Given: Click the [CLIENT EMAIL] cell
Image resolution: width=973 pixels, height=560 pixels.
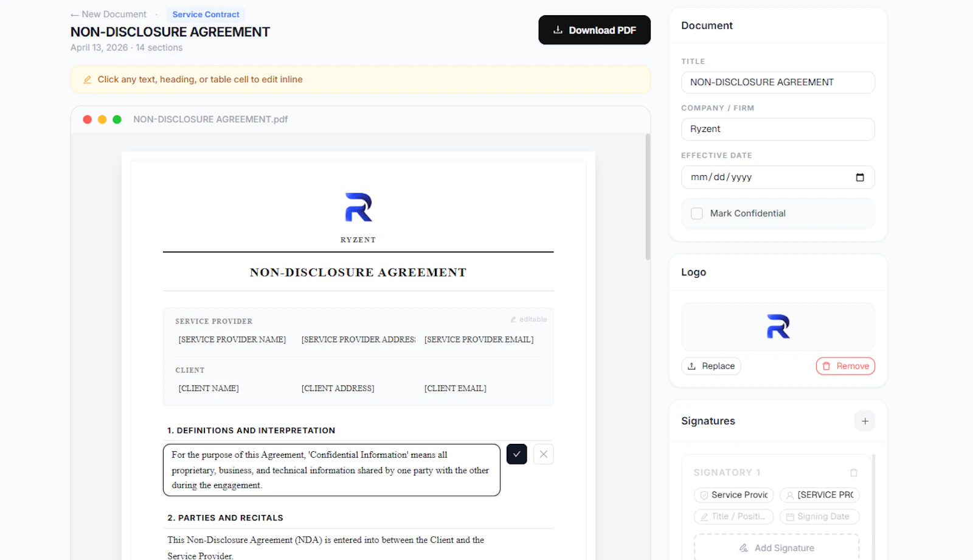Looking at the screenshot, I should (455, 388).
